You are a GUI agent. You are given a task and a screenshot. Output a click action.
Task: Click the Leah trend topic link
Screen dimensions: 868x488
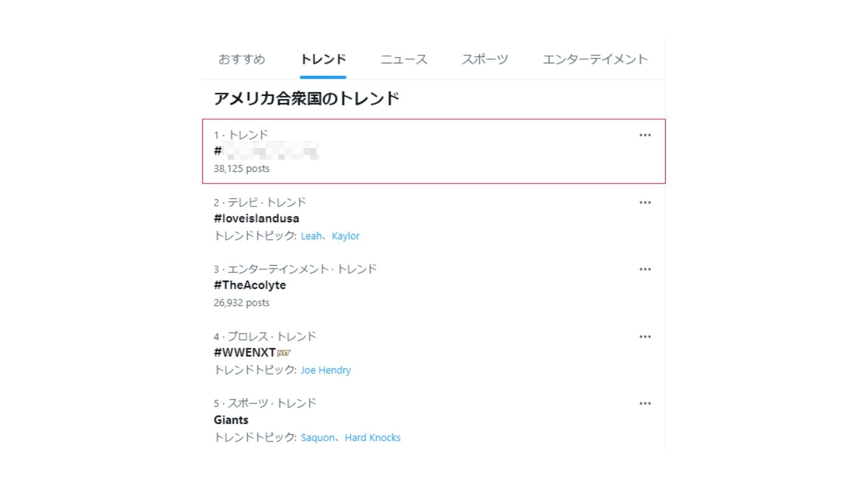point(311,236)
